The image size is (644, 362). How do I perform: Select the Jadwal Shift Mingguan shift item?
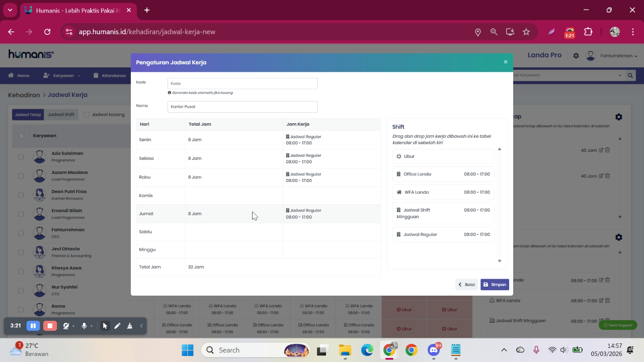[x=443, y=213]
